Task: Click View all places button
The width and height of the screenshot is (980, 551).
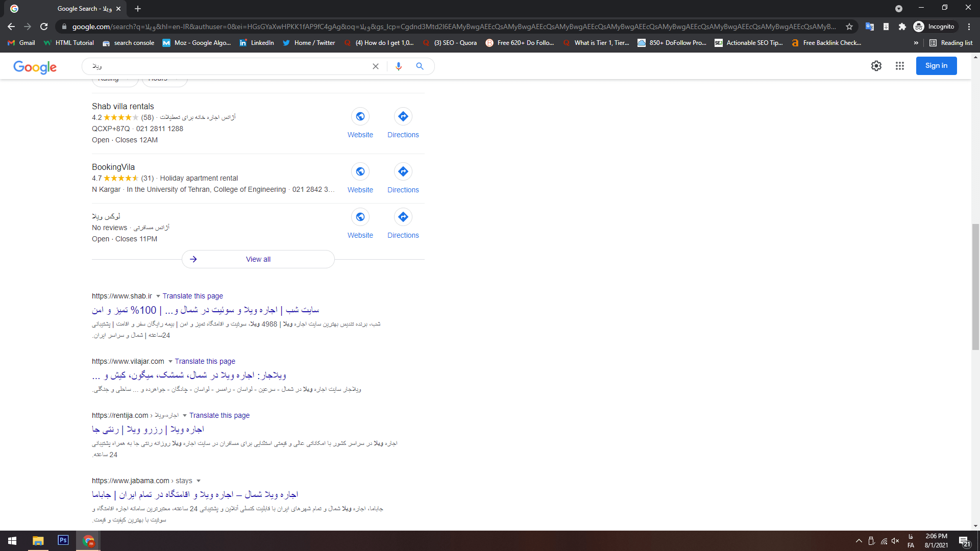Action: point(258,259)
